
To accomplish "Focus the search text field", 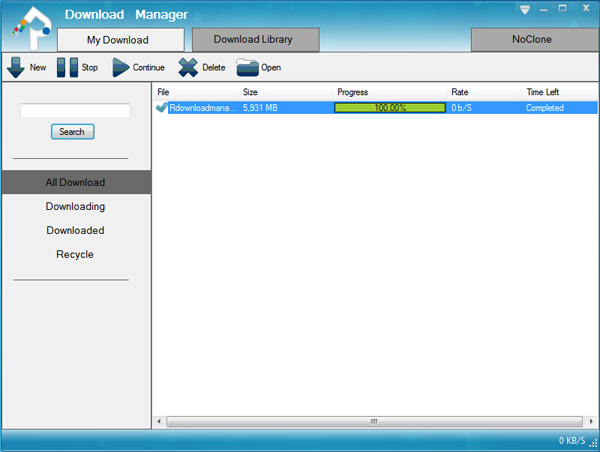I will (x=75, y=111).
